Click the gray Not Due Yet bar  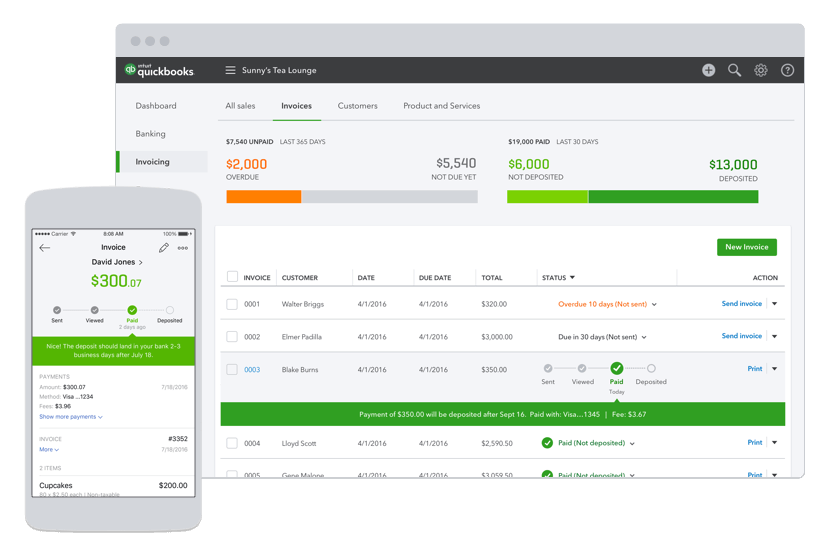tap(389, 197)
